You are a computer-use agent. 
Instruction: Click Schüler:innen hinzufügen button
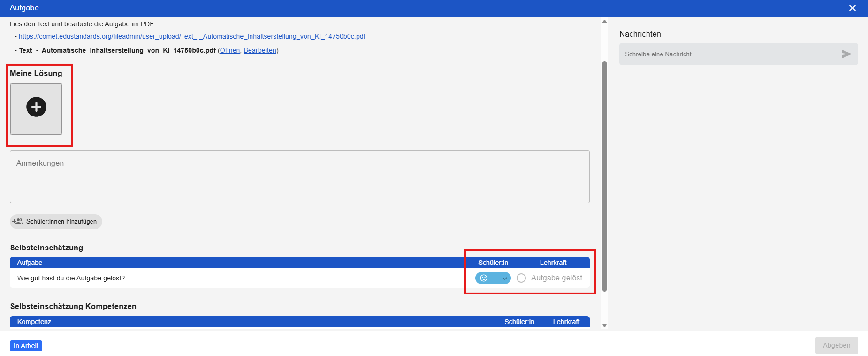point(56,222)
